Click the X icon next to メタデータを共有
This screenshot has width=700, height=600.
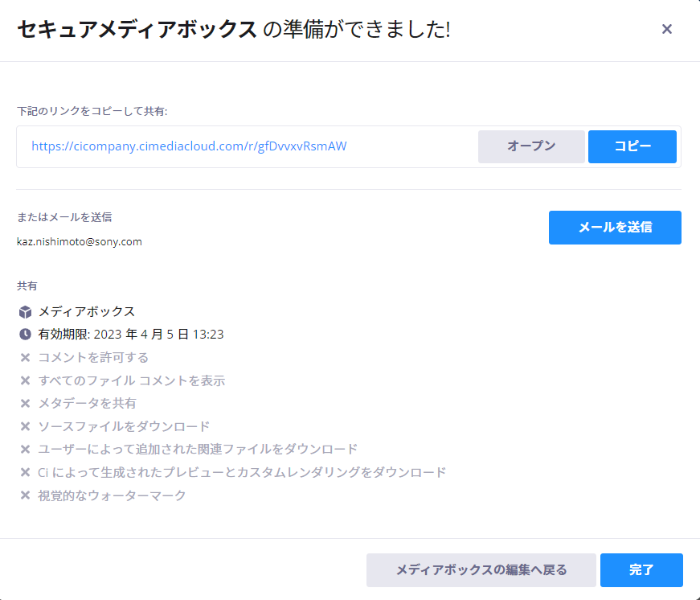tap(26, 404)
